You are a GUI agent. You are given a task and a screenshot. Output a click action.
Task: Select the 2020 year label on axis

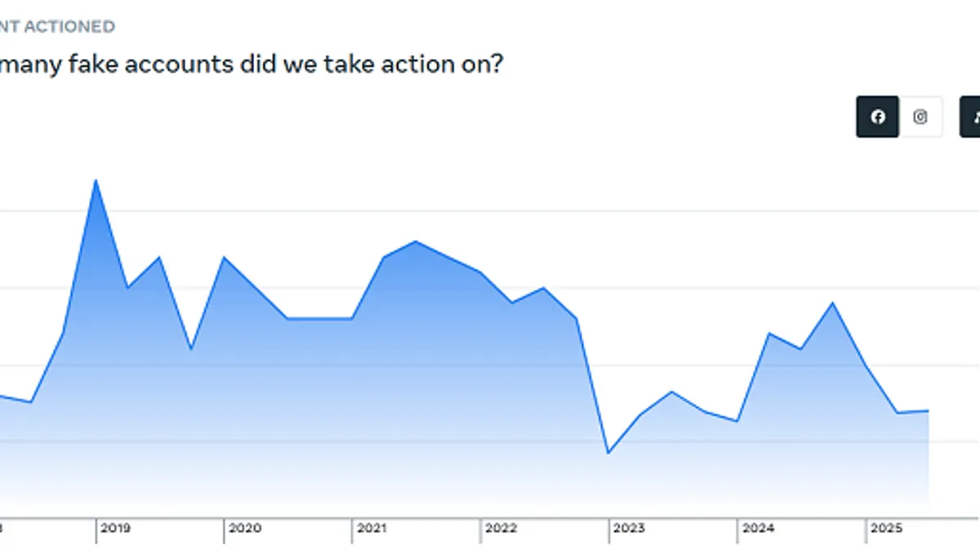(x=245, y=529)
